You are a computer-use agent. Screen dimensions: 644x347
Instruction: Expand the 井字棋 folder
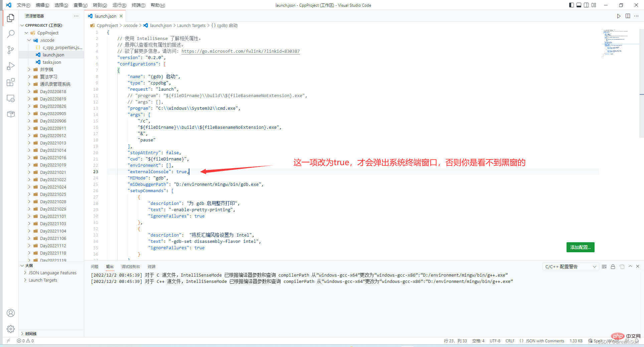point(46,69)
